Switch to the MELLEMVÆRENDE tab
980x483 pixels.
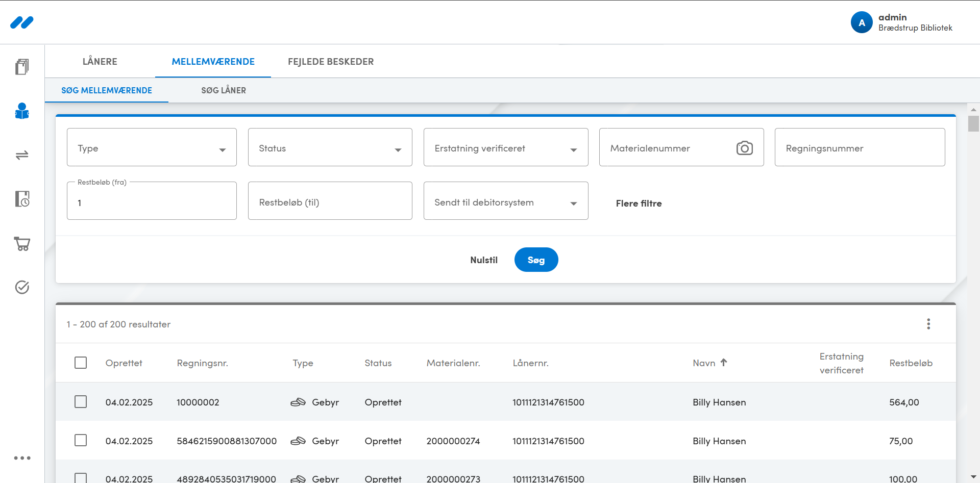(213, 62)
